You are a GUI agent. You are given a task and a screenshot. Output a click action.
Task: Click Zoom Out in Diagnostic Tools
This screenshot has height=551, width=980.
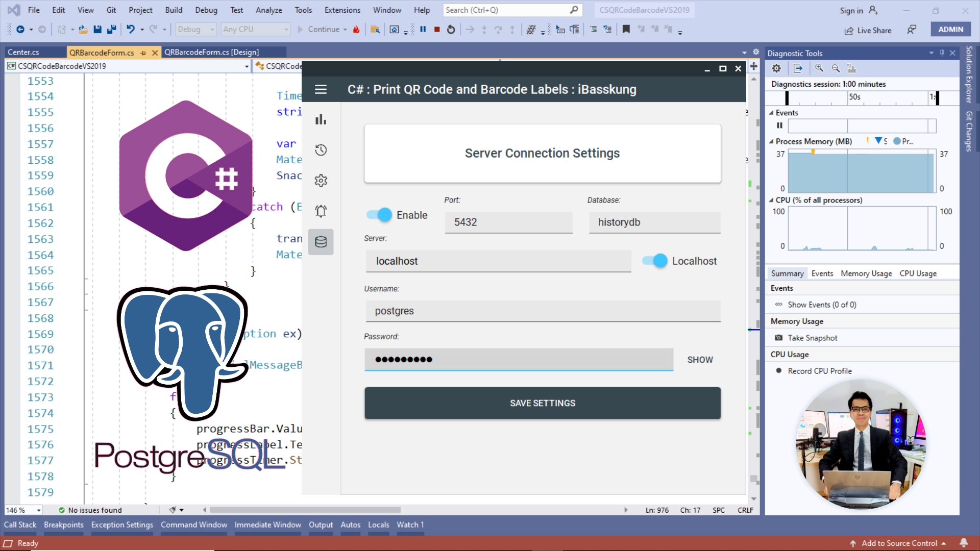click(836, 68)
